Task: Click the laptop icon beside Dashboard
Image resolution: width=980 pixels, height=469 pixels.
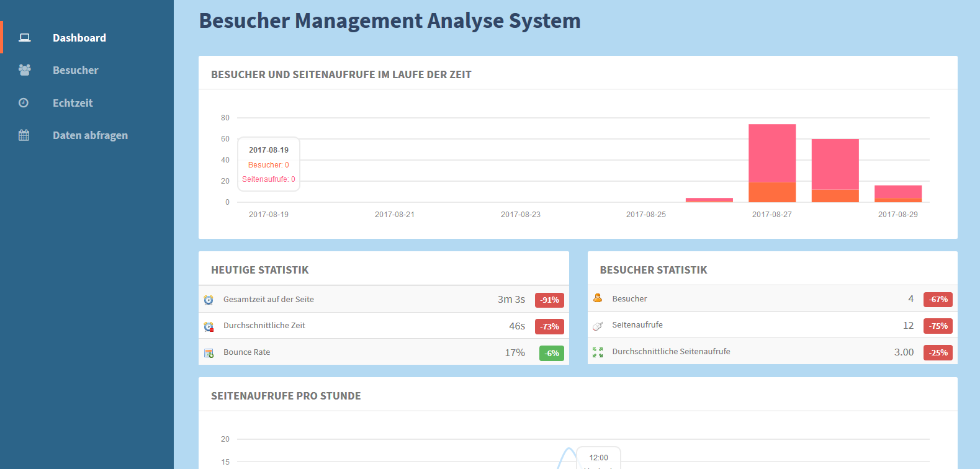Action: click(24, 38)
